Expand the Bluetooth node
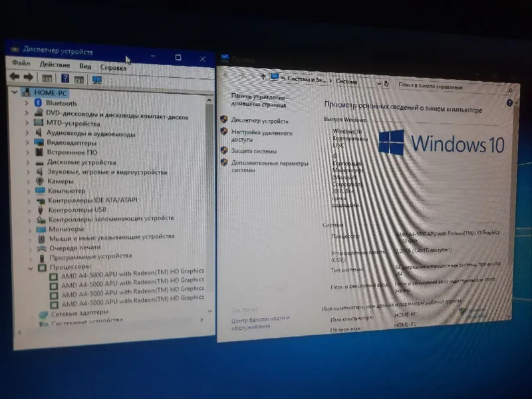Image resolution: width=532 pixels, height=399 pixels. coord(27,102)
